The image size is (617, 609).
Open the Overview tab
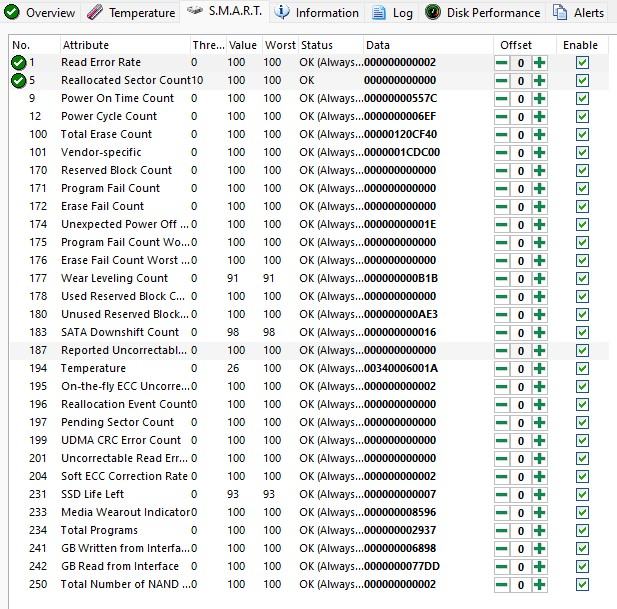tap(39, 13)
